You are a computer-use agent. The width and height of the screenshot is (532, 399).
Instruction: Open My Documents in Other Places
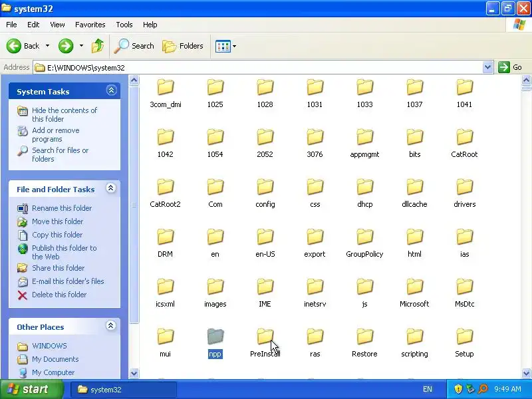point(55,359)
